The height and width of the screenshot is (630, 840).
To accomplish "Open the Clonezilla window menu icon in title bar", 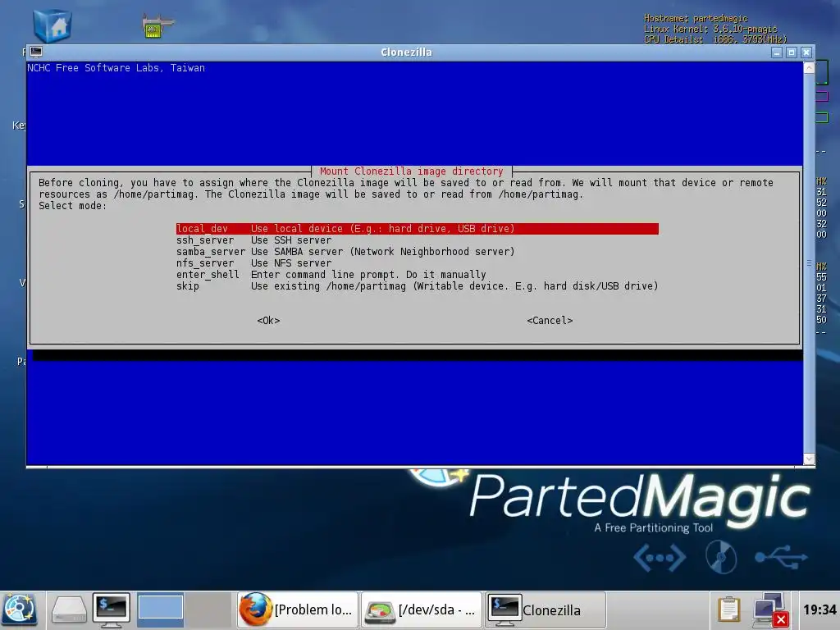I will (36, 52).
